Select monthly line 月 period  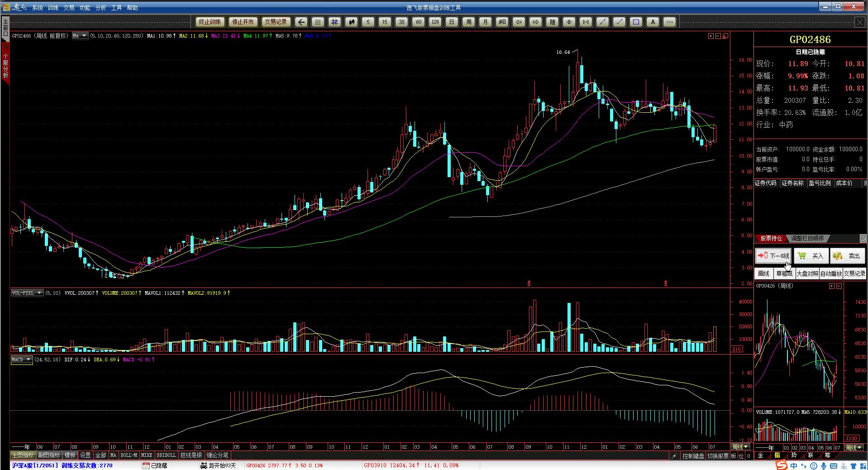point(486,22)
